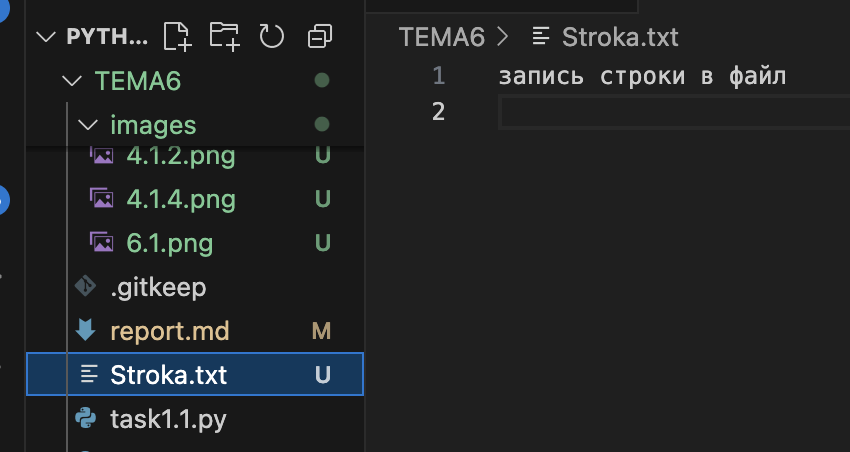This screenshot has width=850, height=452.
Task: Collapse the PYTH... root project section
Action: [45, 37]
